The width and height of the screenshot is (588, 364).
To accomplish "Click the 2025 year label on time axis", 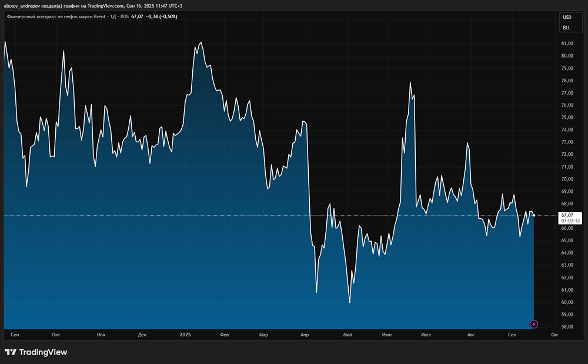I will click(185, 335).
